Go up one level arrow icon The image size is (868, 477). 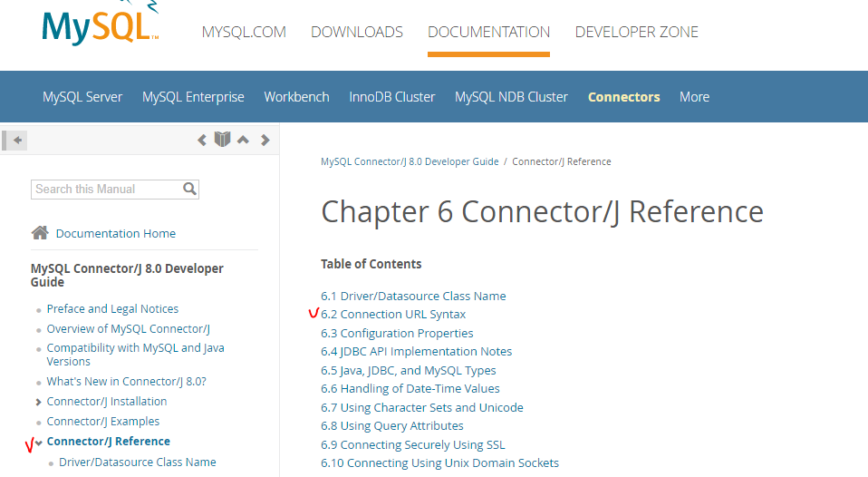(243, 140)
